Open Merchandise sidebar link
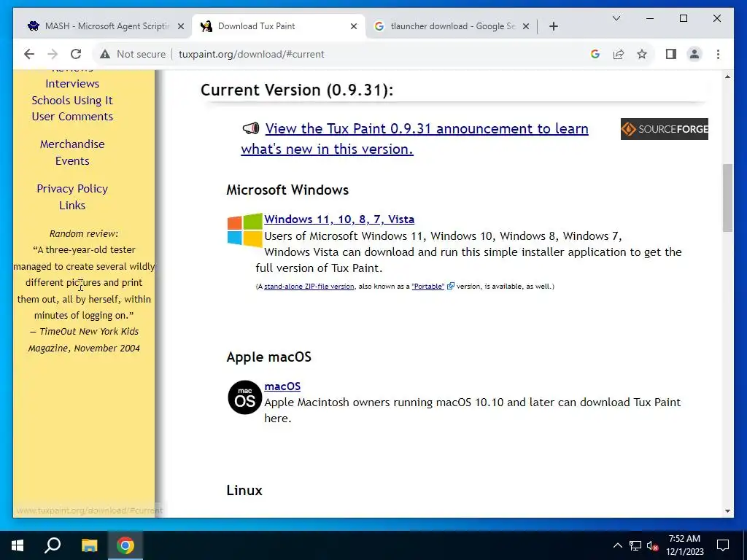This screenshot has width=747, height=560. 72,144
